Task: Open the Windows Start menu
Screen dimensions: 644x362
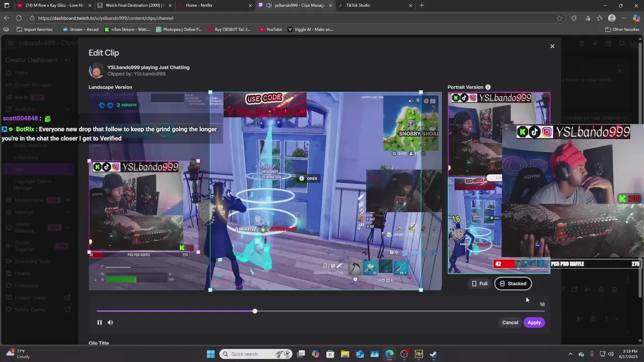Action: [x=211, y=354]
